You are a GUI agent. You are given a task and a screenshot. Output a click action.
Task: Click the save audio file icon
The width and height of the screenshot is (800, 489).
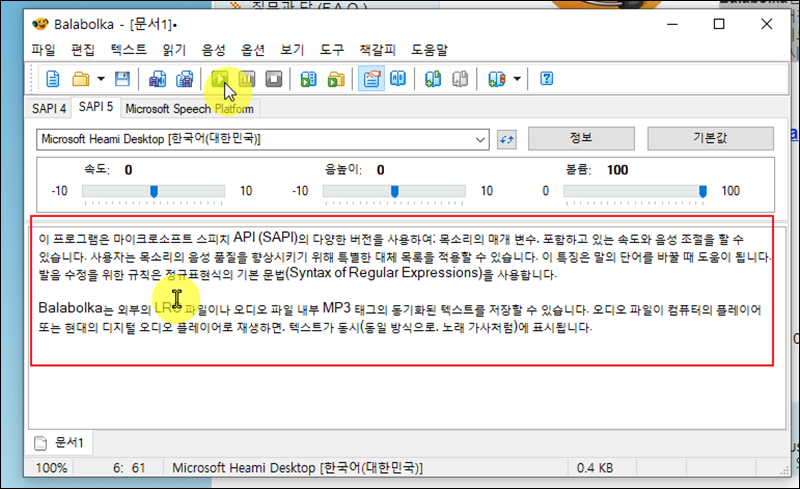(157, 79)
